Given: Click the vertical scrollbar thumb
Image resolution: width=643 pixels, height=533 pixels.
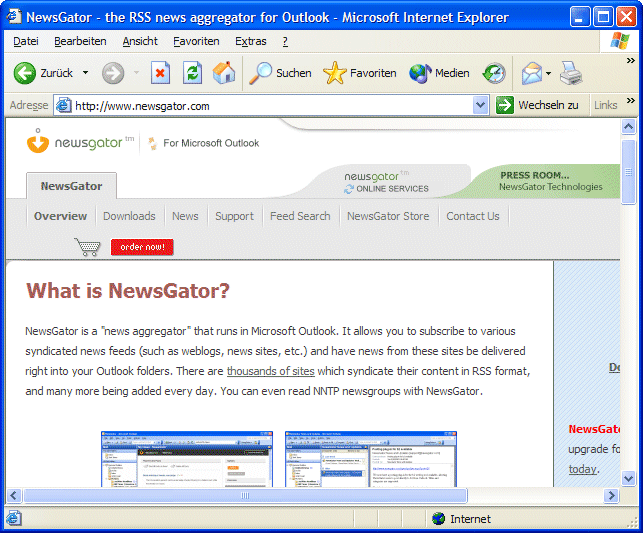Looking at the screenshot, I should [628, 171].
